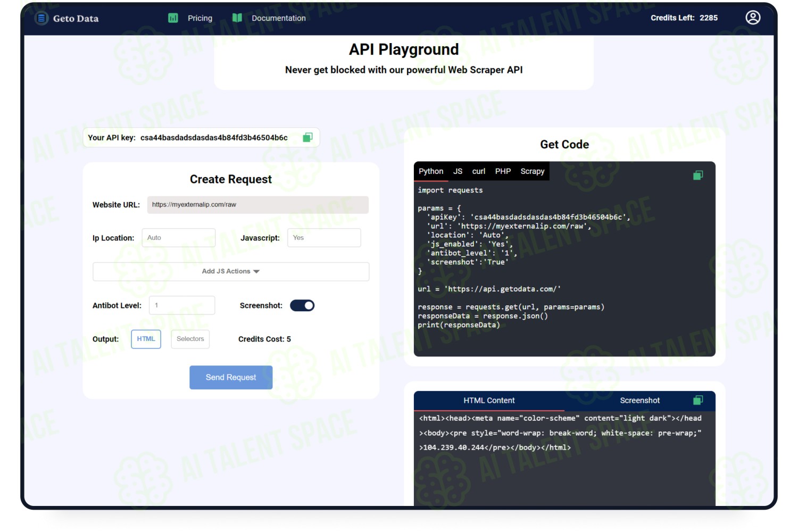Click the API key value text
The height and width of the screenshot is (532, 798).
[x=214, y=137]
